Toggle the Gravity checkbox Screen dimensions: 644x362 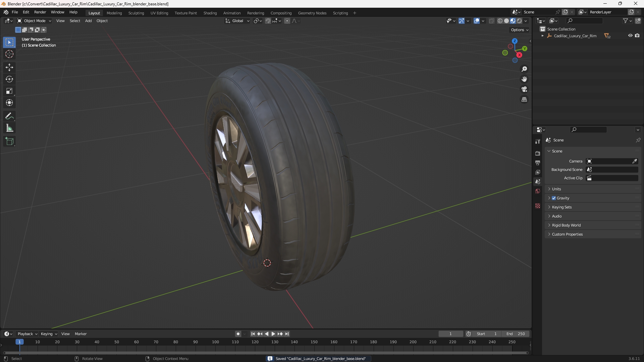(x=554, y=198)
